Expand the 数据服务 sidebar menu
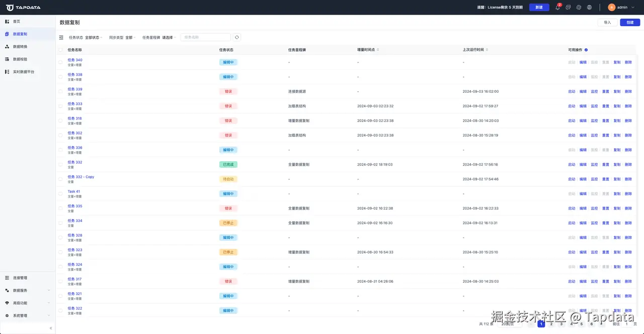 tap(28, 290)
